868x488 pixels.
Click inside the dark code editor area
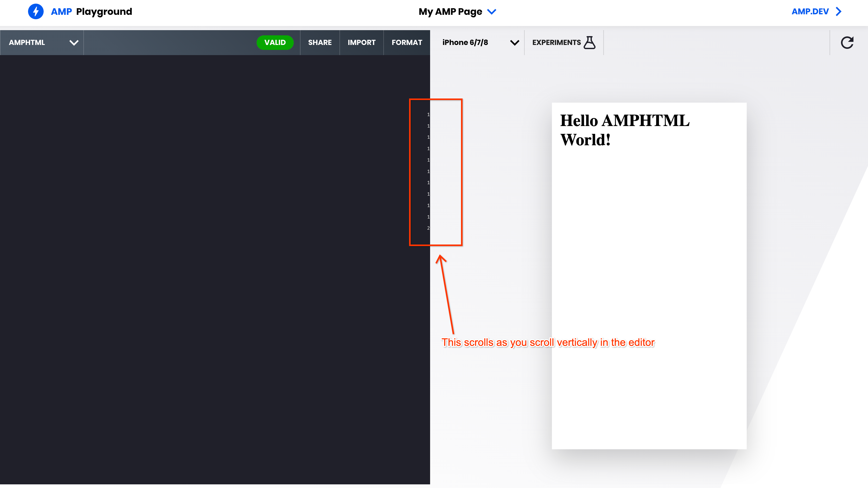pyautogui.click(x=202, y=270)
